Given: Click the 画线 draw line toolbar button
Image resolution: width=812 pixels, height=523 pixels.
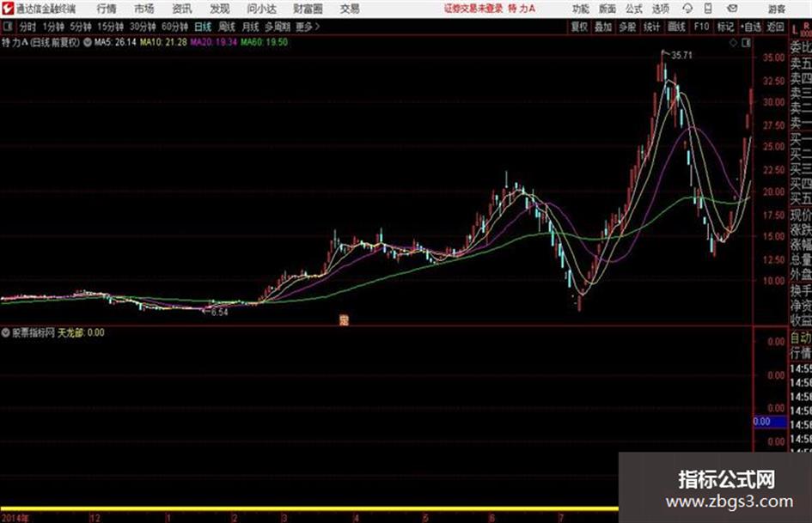Looking at the screenshot, I should (x=676, y=27).
